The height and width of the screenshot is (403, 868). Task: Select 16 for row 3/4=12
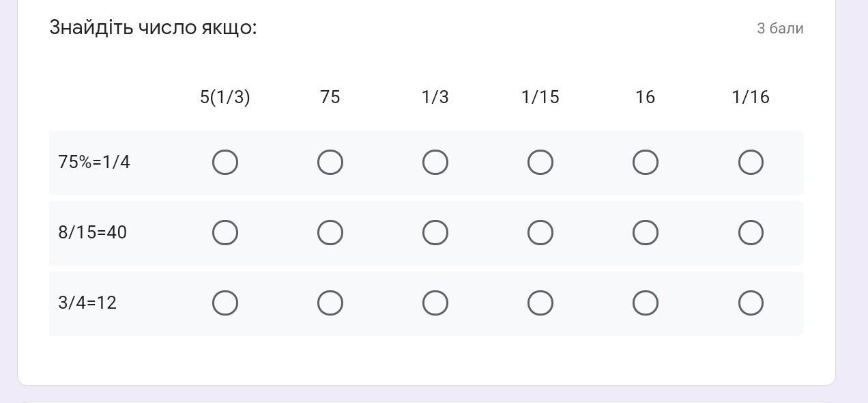point(646,303)
